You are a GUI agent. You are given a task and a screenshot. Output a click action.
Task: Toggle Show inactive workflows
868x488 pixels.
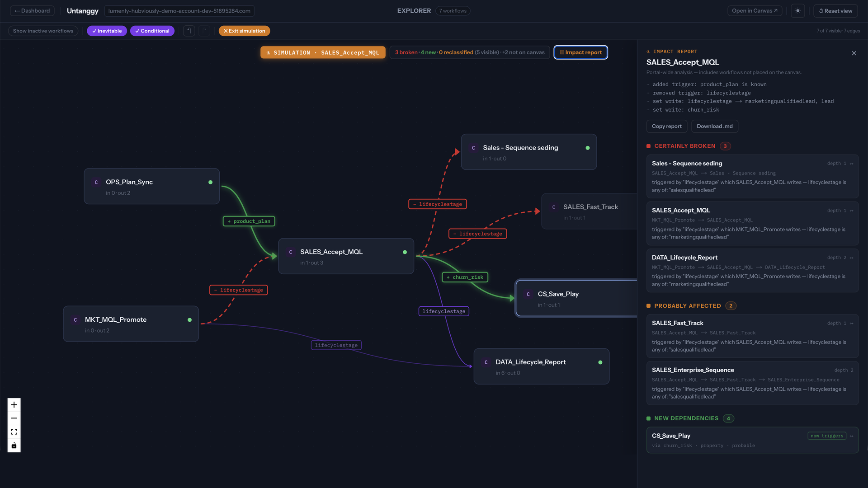(43, 31)
